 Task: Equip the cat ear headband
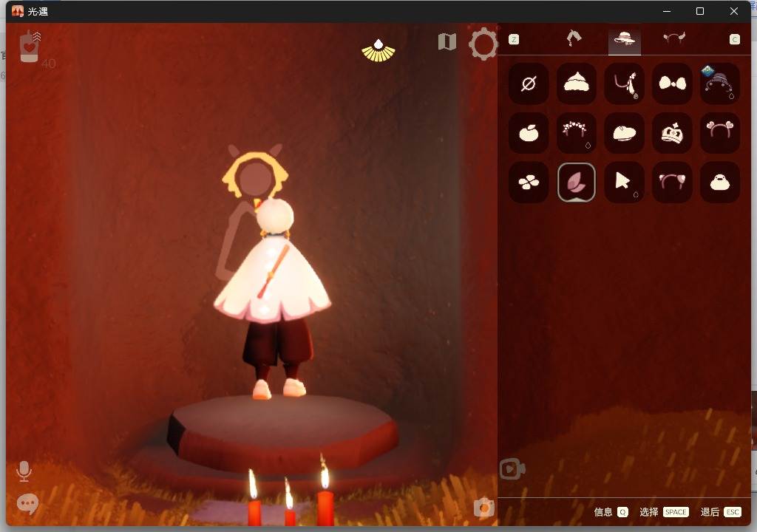tap(672, 183)
